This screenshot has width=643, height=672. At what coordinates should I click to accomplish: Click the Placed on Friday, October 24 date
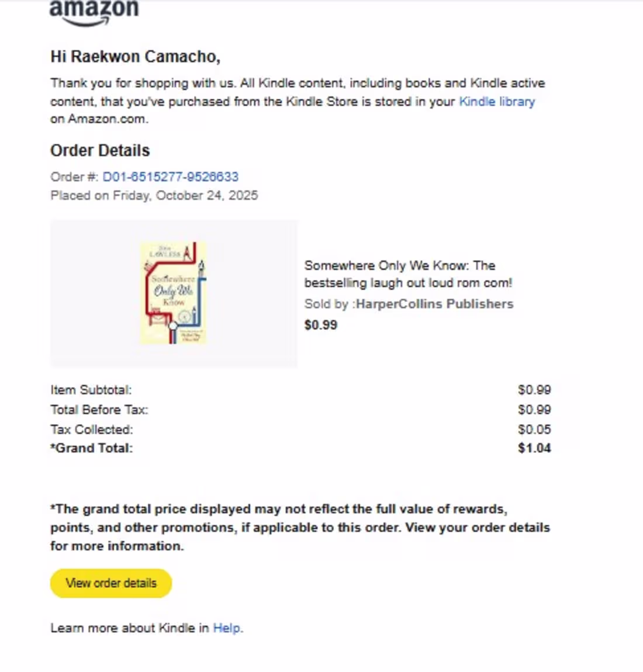[154, 195]
